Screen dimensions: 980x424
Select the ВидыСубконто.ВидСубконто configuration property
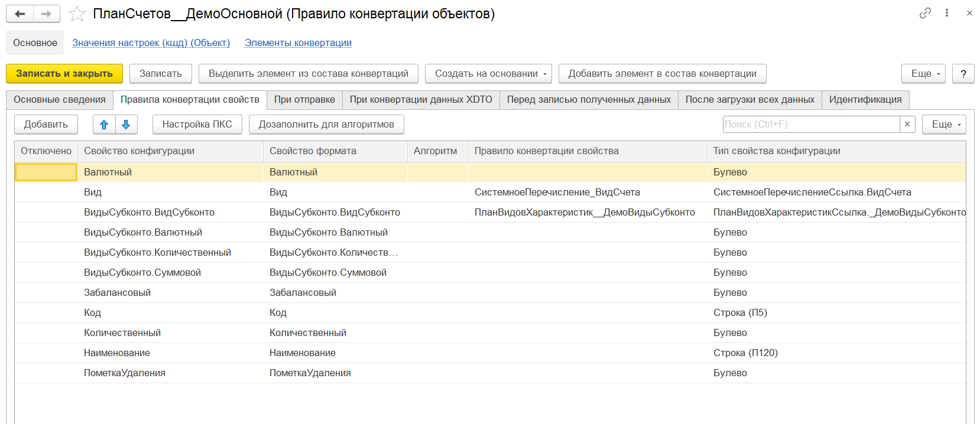[x=170, y=212]
